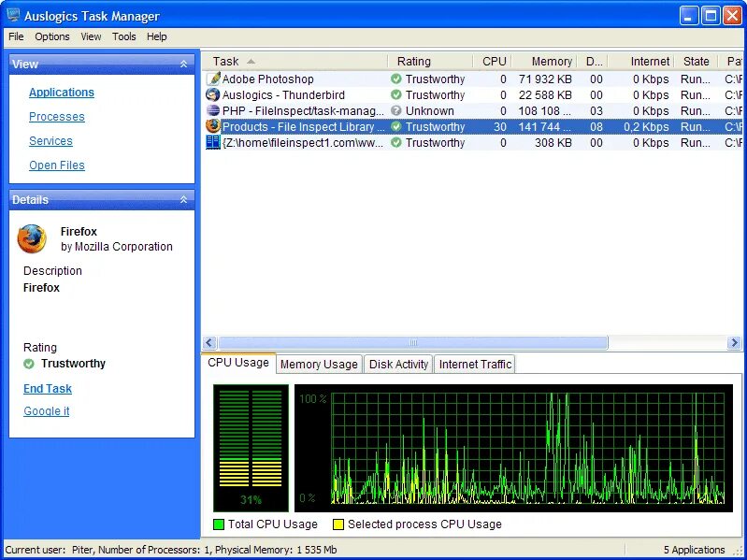Click the 0,2 Kbps internet value

point(646,126)
